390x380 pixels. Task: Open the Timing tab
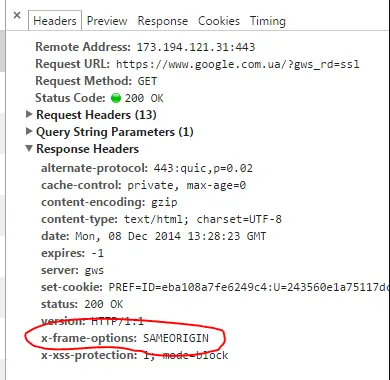tap(268, 21)
